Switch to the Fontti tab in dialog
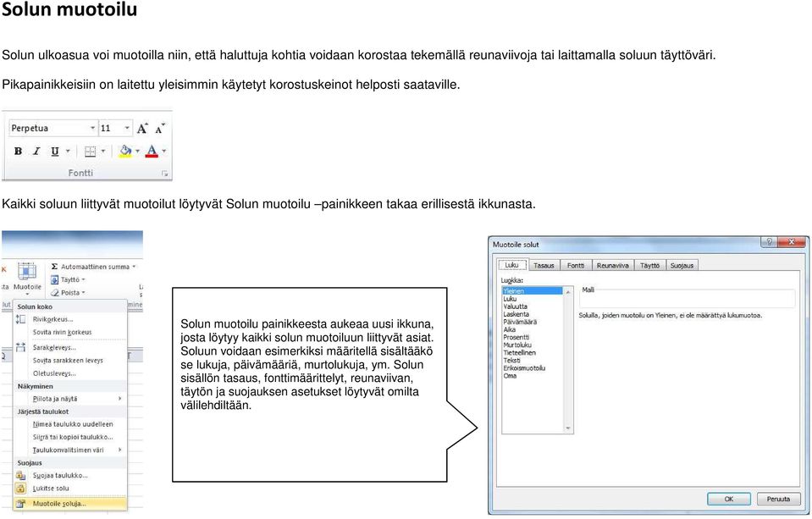 (575, 265)
